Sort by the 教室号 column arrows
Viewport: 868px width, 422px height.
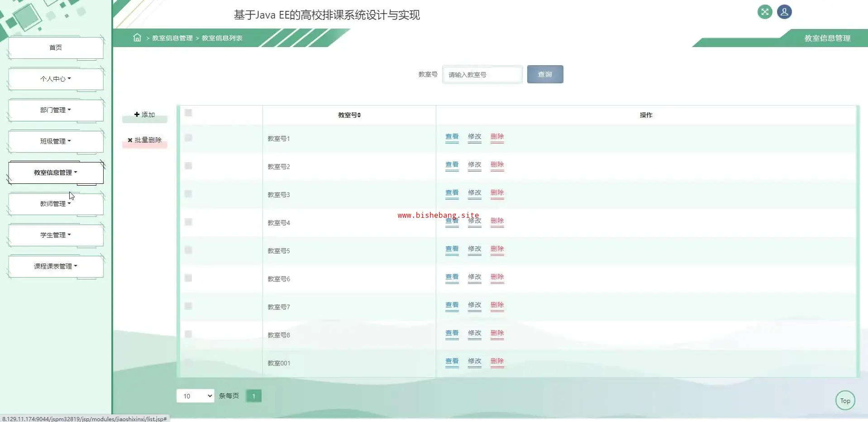[359, 115]
